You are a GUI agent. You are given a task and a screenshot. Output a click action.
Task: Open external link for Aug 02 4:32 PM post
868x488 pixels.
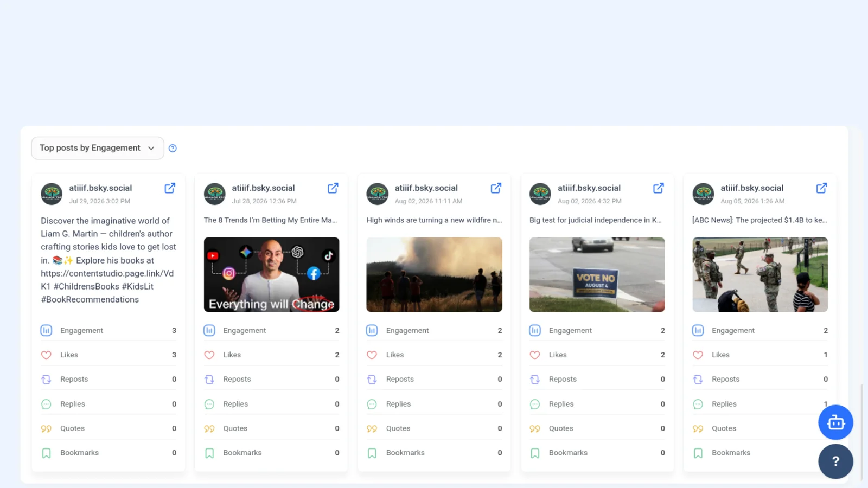pyautogui.click(x=659, y=188)
